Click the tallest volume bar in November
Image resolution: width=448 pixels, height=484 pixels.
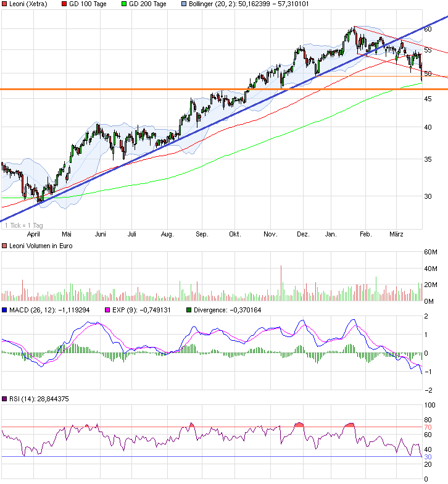(x=281, y=283)
